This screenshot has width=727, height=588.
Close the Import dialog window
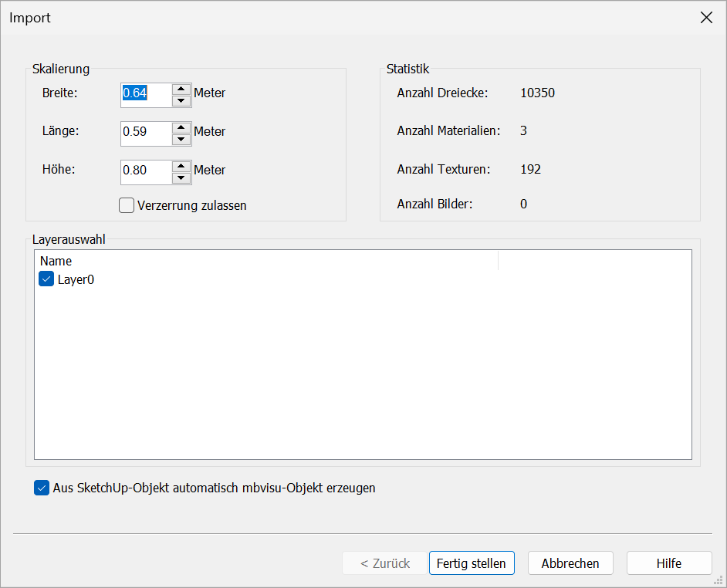pyautogui.click(x=706, y=18)
